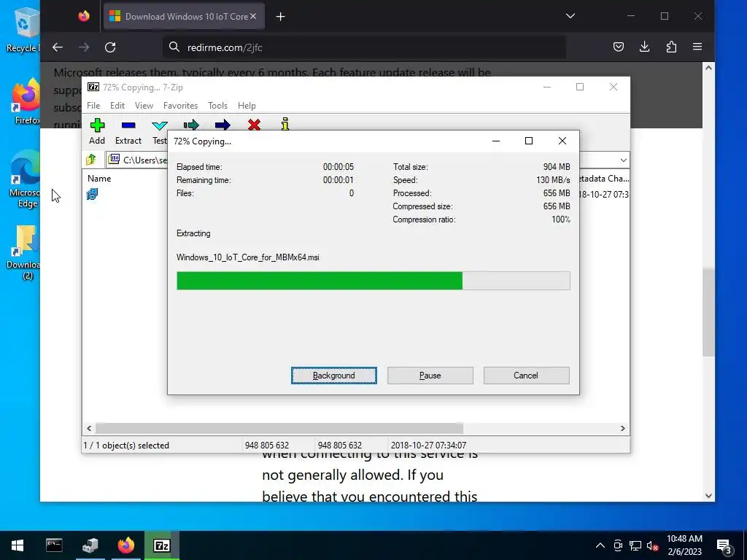Viewport: 747px width, 560px height.
Task: Click the Save to Pocket icon
Action: click(x=619, y=47)
